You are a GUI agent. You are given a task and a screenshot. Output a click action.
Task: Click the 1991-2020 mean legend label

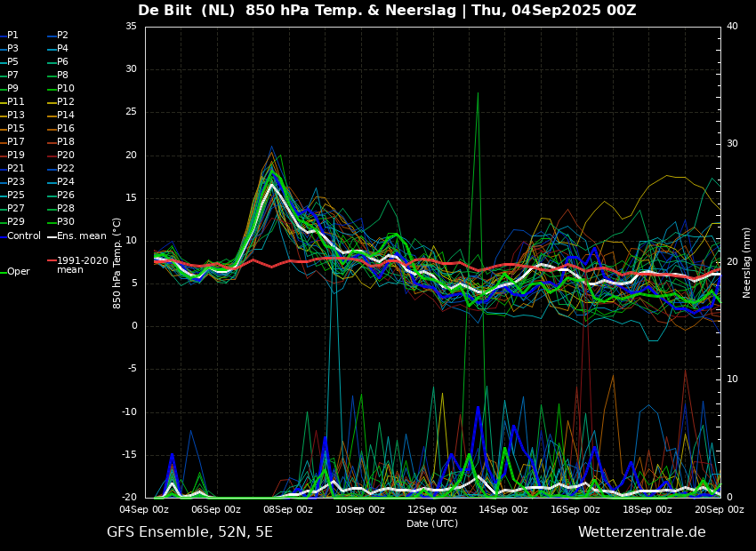point(83,265)
